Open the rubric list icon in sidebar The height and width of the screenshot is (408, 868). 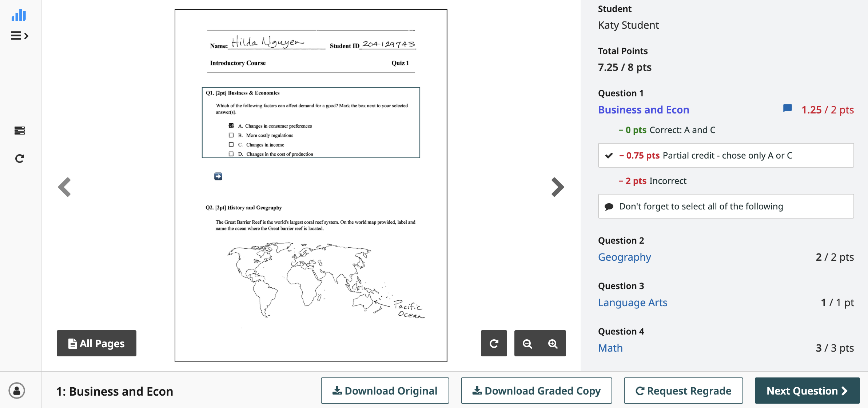pyautogui.click(x=20, y=131)
